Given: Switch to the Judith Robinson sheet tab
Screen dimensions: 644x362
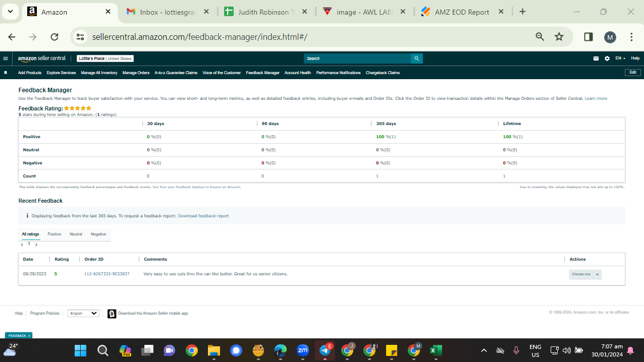Looking at the screenshot, I should 266,12.
